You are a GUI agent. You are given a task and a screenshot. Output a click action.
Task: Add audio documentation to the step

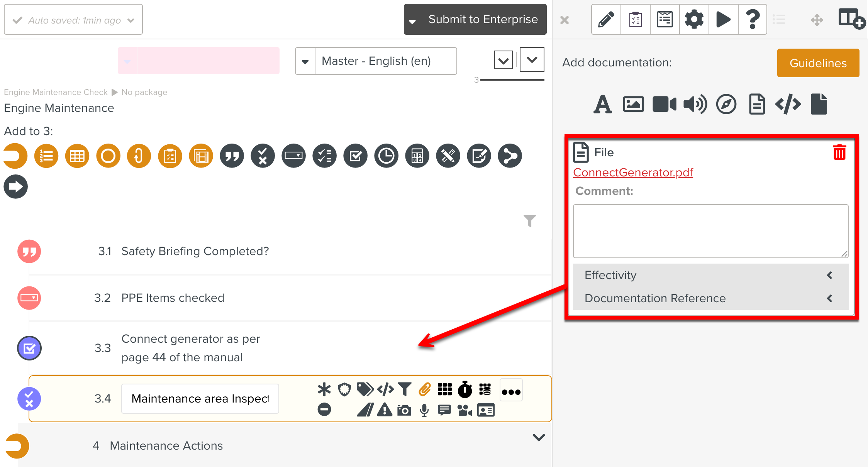coord(695,104)
